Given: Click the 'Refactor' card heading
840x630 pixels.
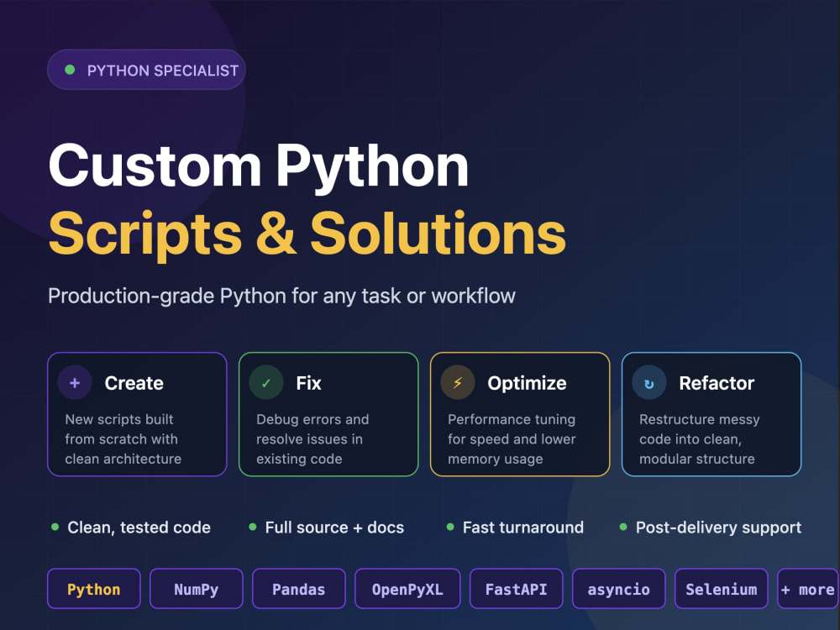Looking at the screenshot, I should point(717,383).
